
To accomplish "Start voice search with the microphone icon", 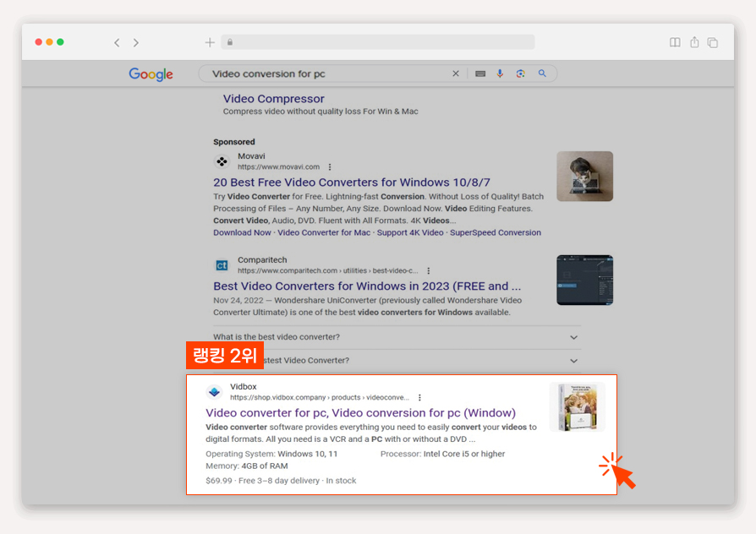I will coord(500,74).
